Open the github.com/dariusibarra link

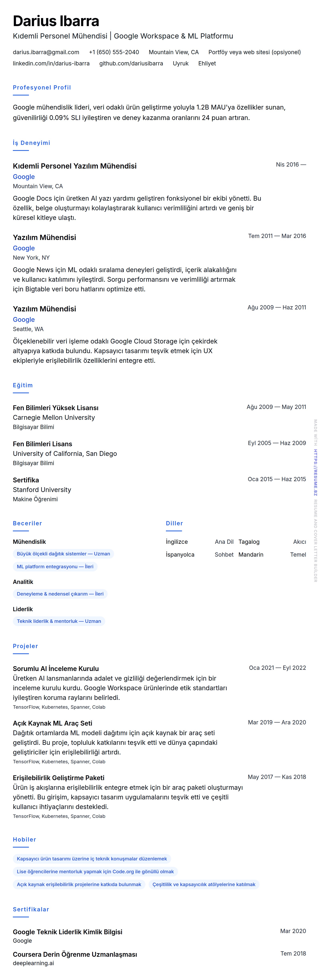[x=131, y=64]
